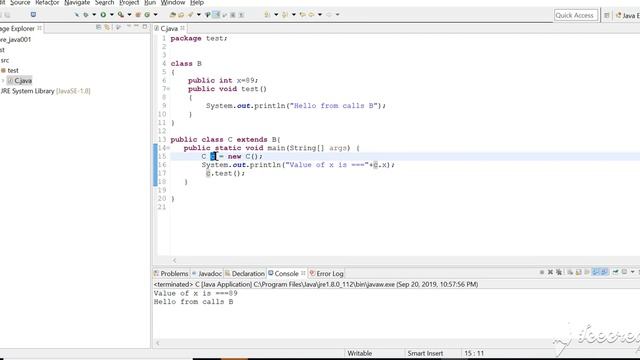Toggle Show Console on Standard Out change
640x360 pixels.
point(596,272)
